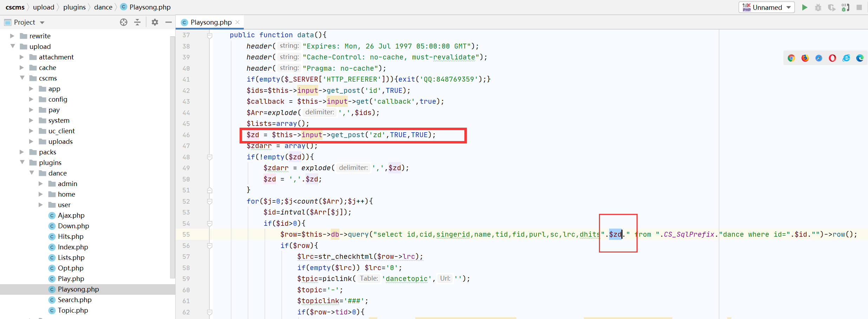The height and width of the screenshot is (319, 868).
Task: Open the file in Safari browser
Action: 819,58
